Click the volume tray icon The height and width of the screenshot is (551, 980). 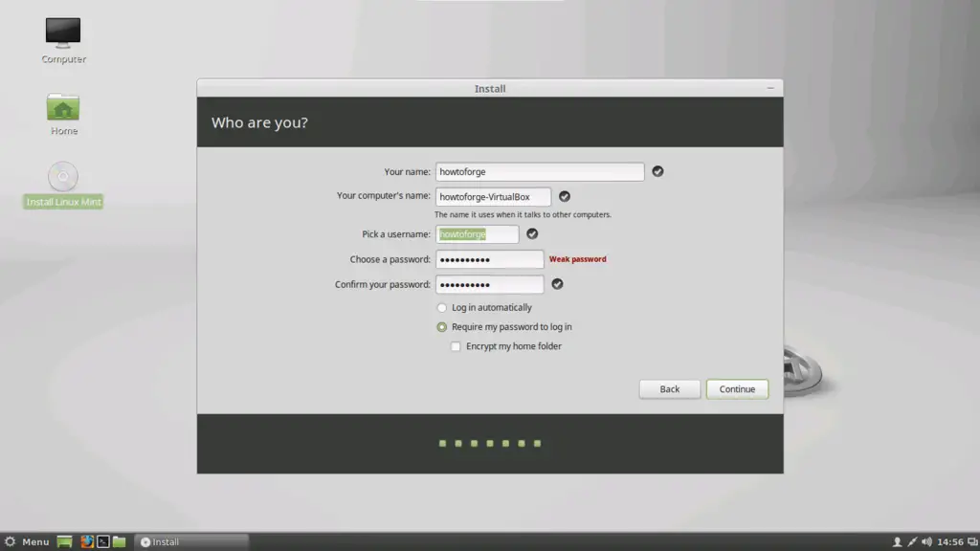coord(926,541)
